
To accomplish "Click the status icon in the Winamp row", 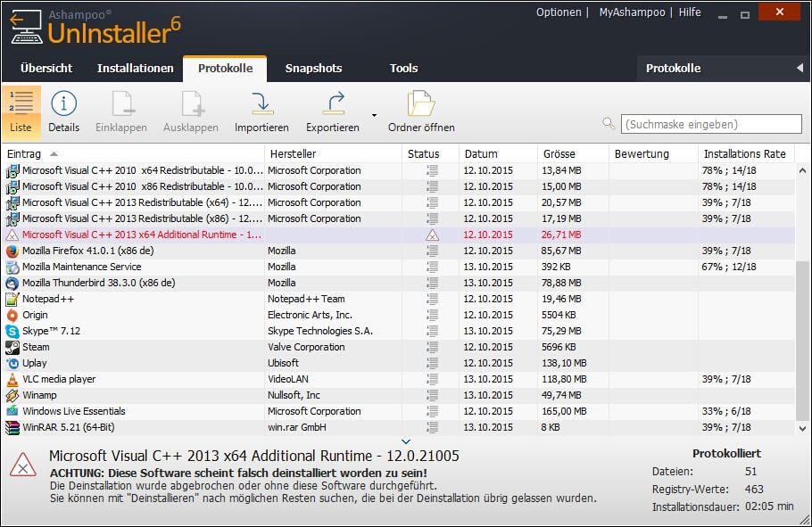I will [x=433, y=396].
